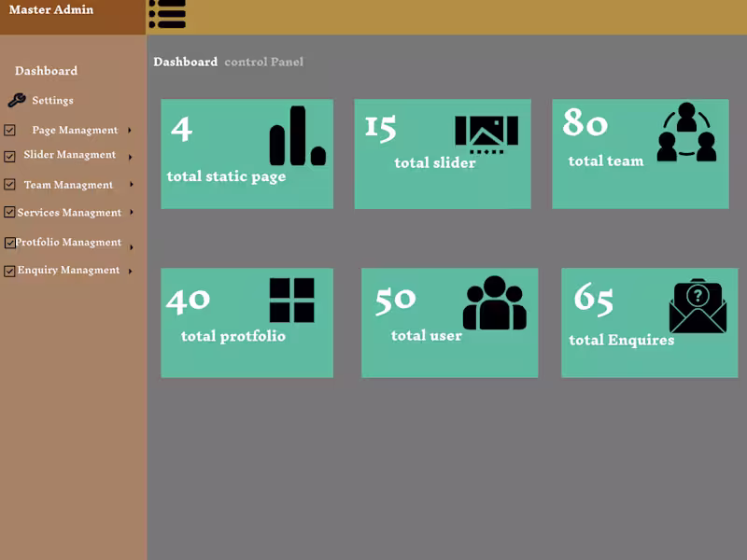The width and height of the screenshot is (747, 560).
Task: Click the envelope question icon on Enquires card
Action: (698, 306)
